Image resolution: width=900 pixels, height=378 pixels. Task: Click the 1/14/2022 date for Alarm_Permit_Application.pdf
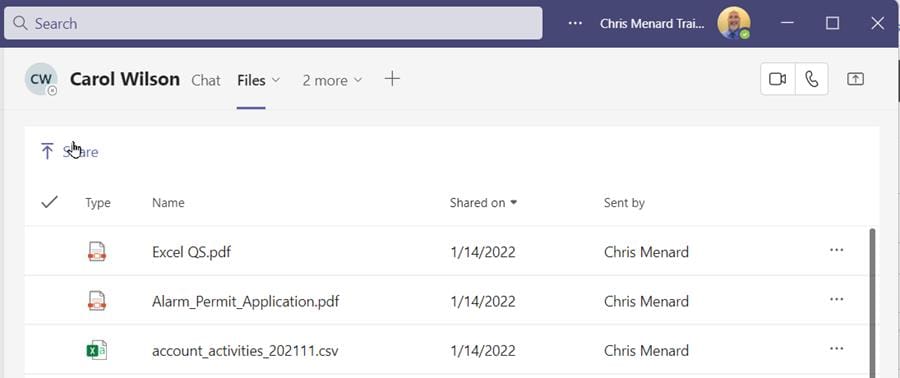click(x=483, y=301)
